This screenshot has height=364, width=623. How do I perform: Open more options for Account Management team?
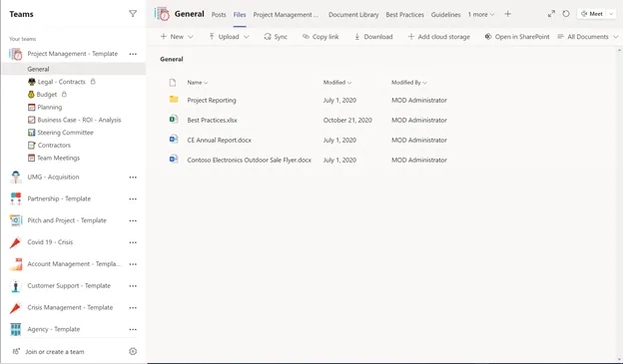coord(133,264)
